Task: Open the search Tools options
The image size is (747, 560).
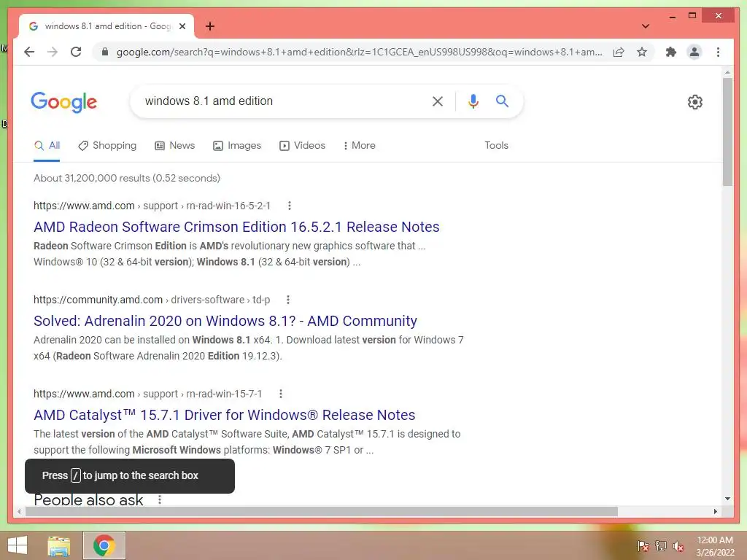Action: click(x=496, y=146)
